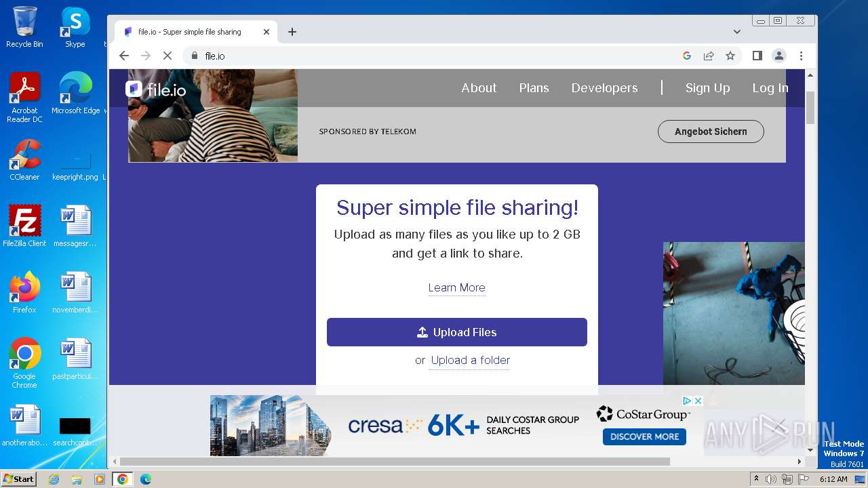Open Acrobat Reader DC shortcut

(x=24, y=98)
